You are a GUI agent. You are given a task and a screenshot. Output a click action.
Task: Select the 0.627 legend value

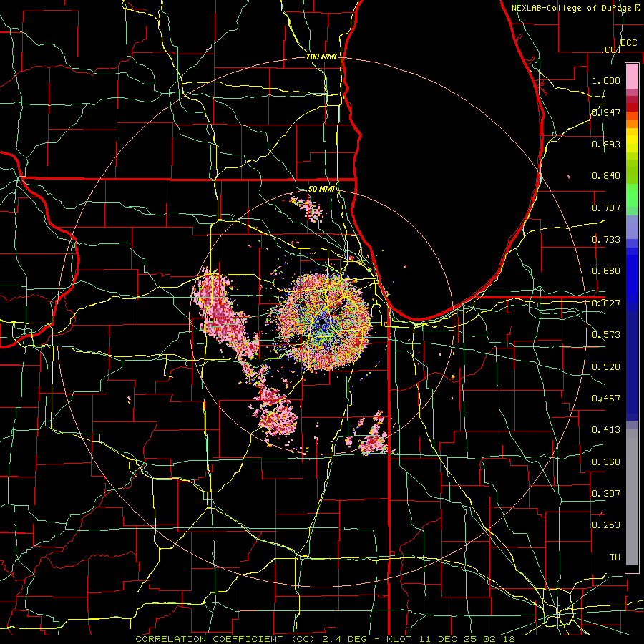click(x=606, y=303)
